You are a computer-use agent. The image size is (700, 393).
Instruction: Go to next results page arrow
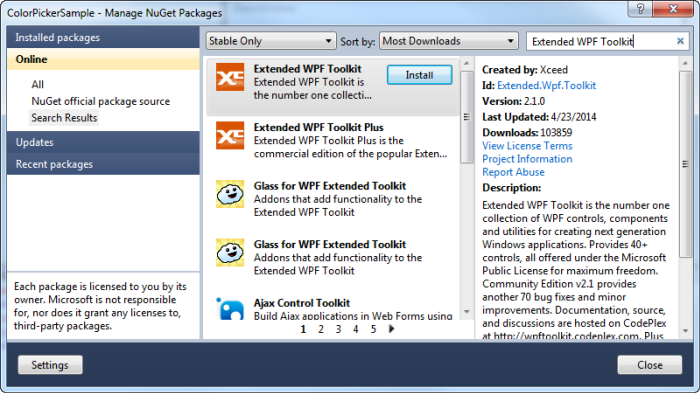pyautogui.click(x=392, y=329)
